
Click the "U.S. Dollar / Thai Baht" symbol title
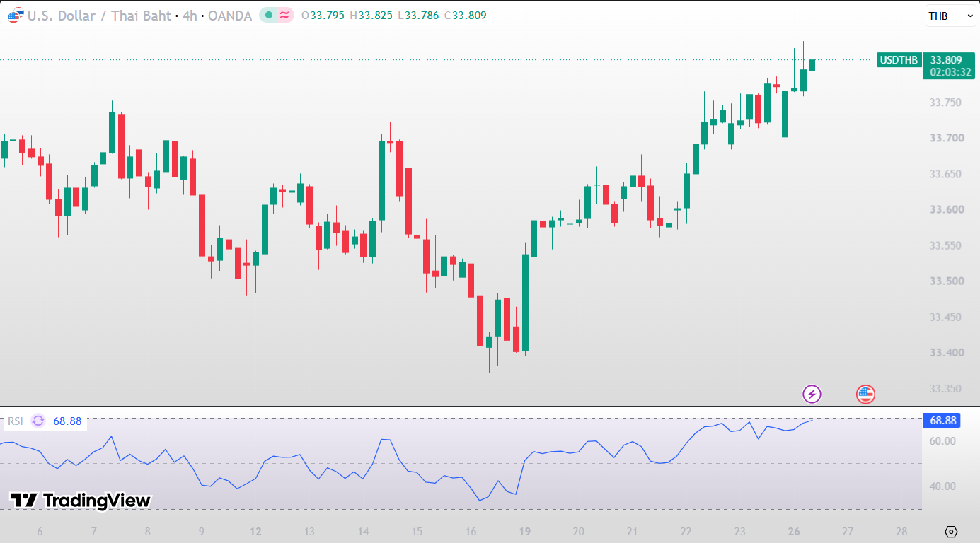coord(100,16)
